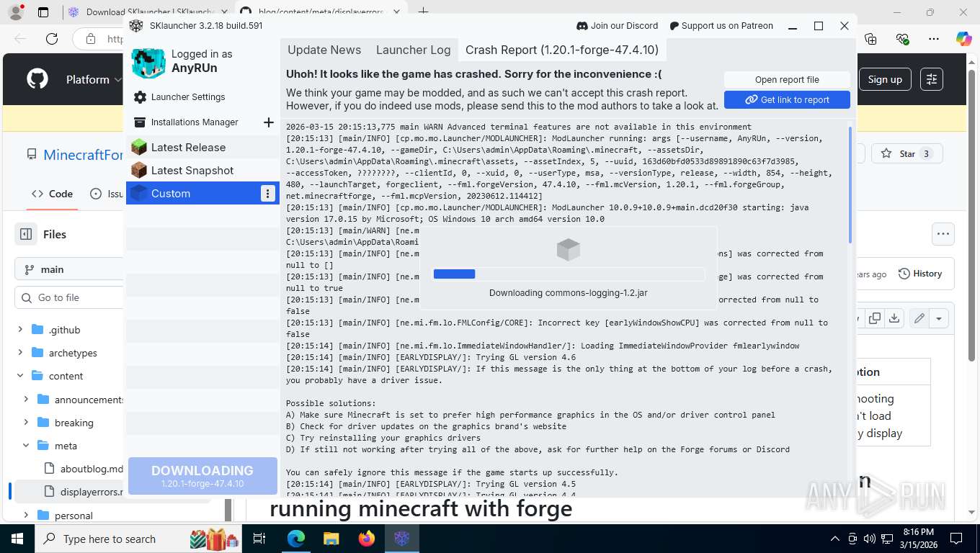The image size is (980, 553).
Task: Switch to the Update News tab
Action: point(324,50)
